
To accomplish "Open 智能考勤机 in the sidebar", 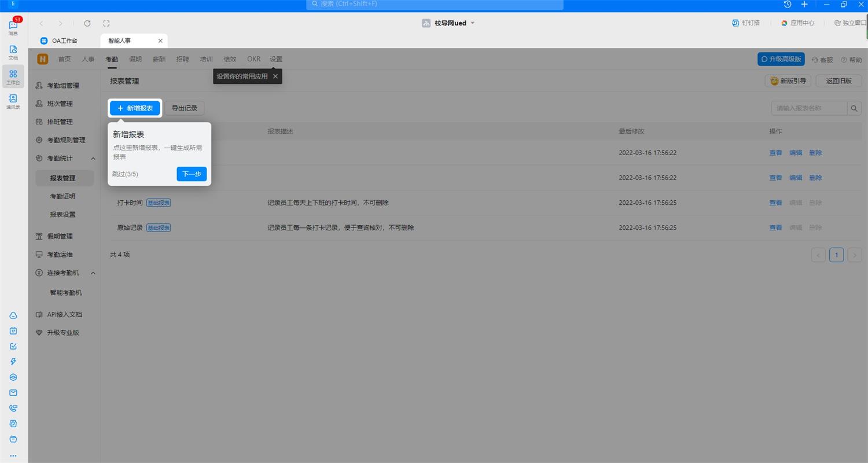I will (x=66, y=292).
